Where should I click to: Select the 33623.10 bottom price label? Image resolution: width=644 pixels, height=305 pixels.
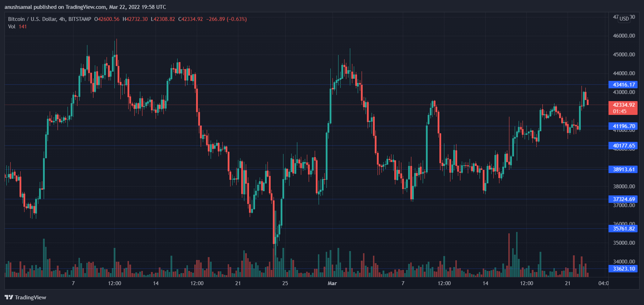tap(623, 269)
